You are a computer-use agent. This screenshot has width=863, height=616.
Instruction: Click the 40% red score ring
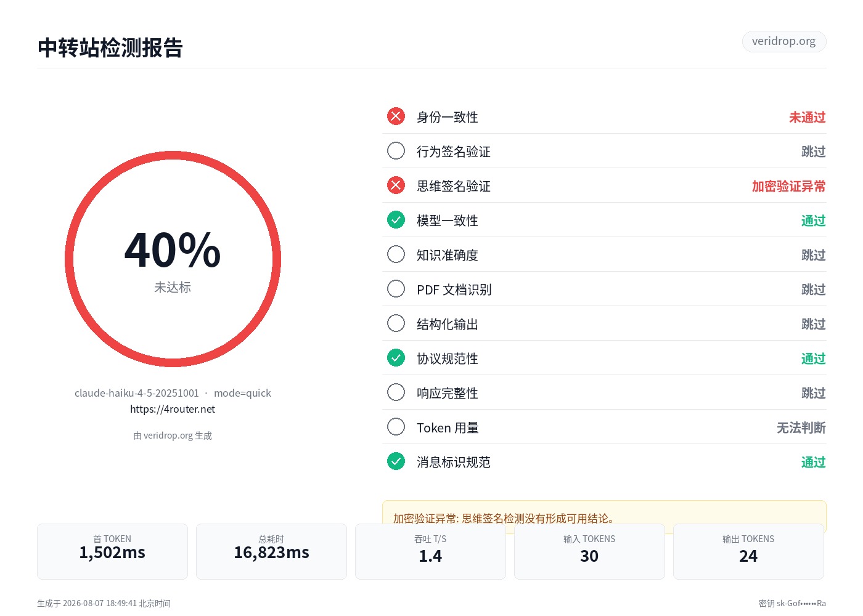point(173,259)
